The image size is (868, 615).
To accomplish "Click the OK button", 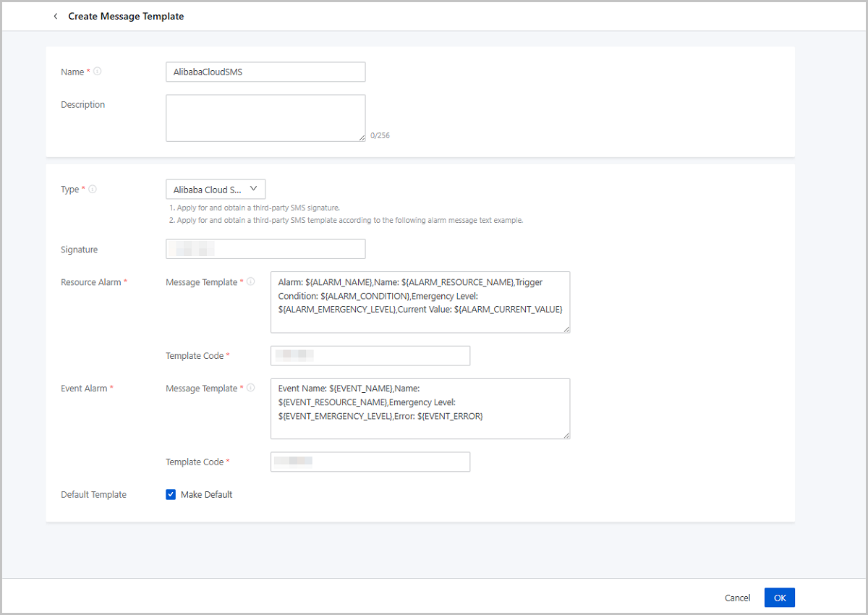I will coord(780,598).
